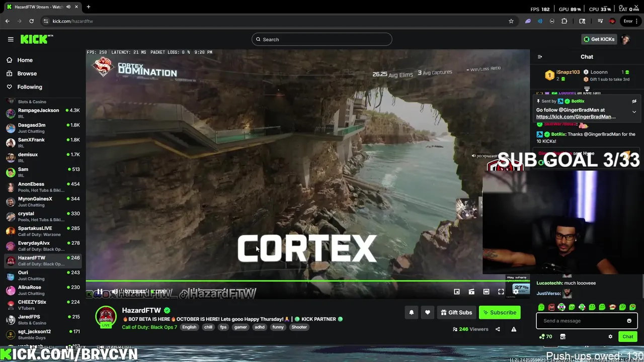Viewport: 644px width, 362px height.
Task: Open JaredFPS's channel
Action: [43, 320]
